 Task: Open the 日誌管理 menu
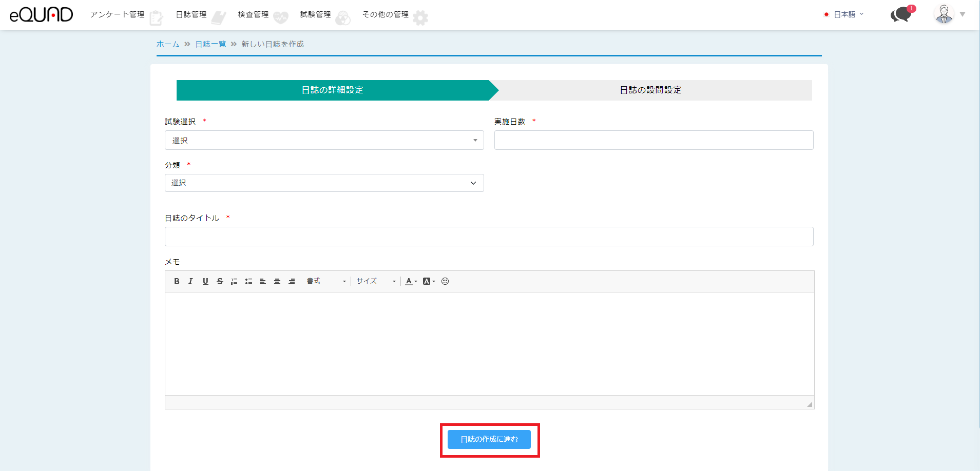(191, 14)
